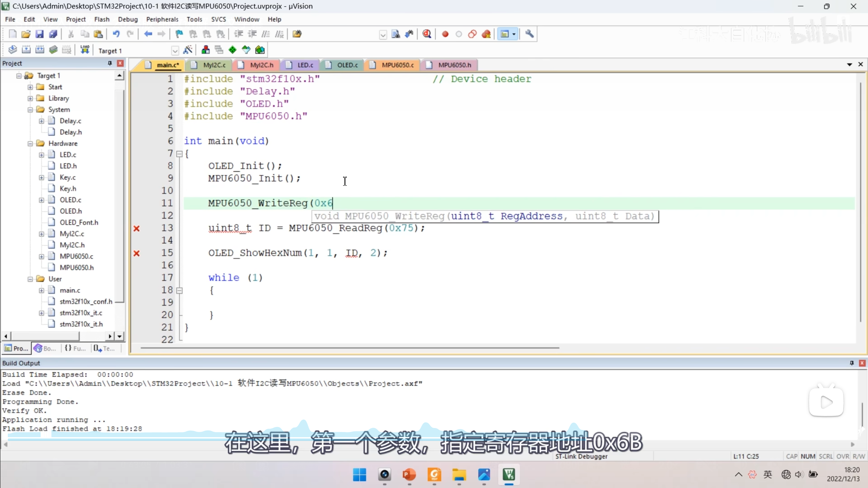
Task: Open the Target 1 dropdown
Action: 175,51
